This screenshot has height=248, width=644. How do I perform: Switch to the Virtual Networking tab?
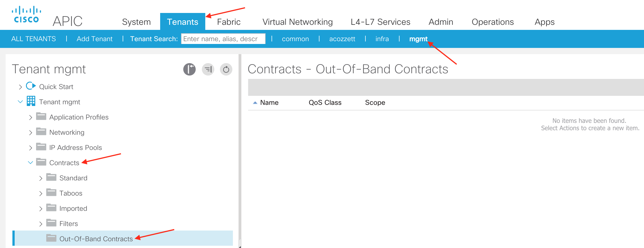pyautogui.click(x=297, y=22)
